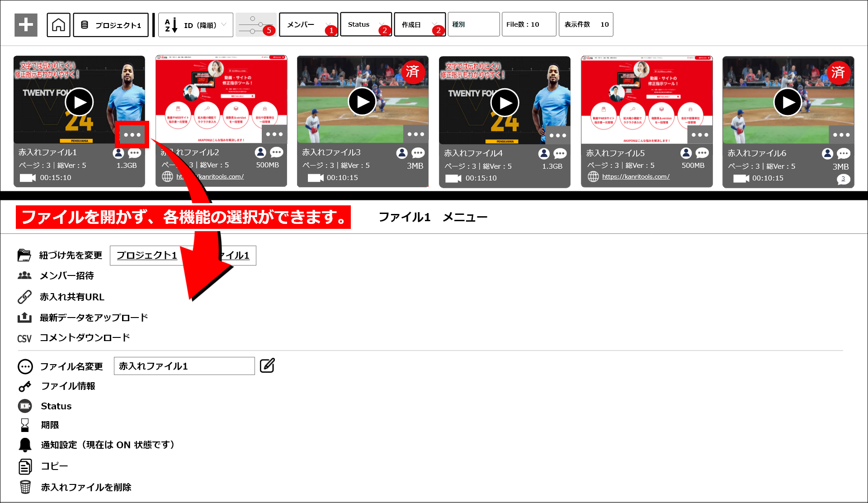Viewport: 868px width, 503px height.
Task: Click the globe icon on 赤入れファイル5 card
Action: pos(593,176)
